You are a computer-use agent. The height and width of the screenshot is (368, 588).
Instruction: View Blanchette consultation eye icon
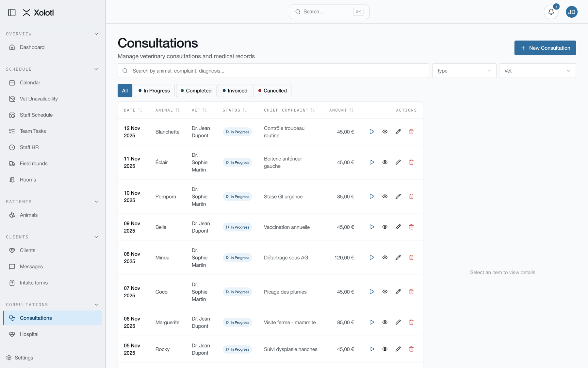click(x=385, y=131)
